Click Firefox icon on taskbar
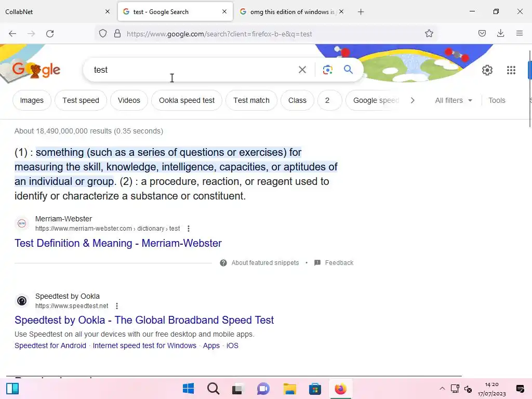The width and height of the screenshot is (532, 399). (341, 389)
